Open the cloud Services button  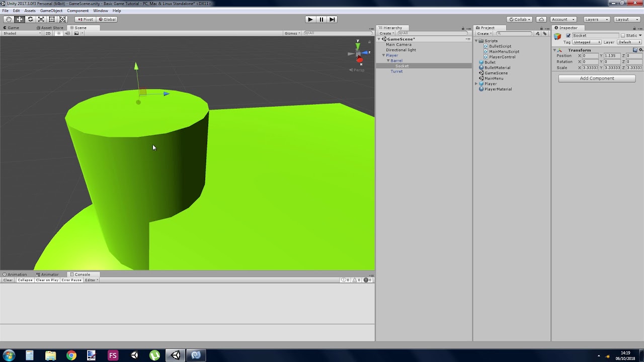(541, 19)
